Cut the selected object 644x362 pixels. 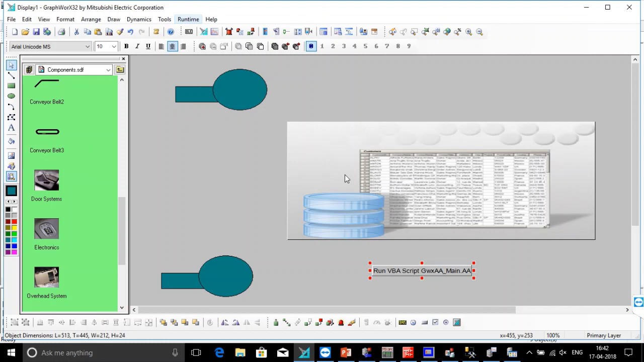[x=76, y=32]
